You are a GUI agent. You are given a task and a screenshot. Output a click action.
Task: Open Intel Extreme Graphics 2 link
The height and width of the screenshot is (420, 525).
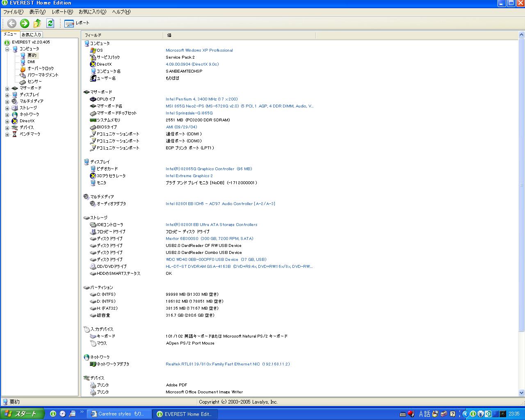(189, 176)
